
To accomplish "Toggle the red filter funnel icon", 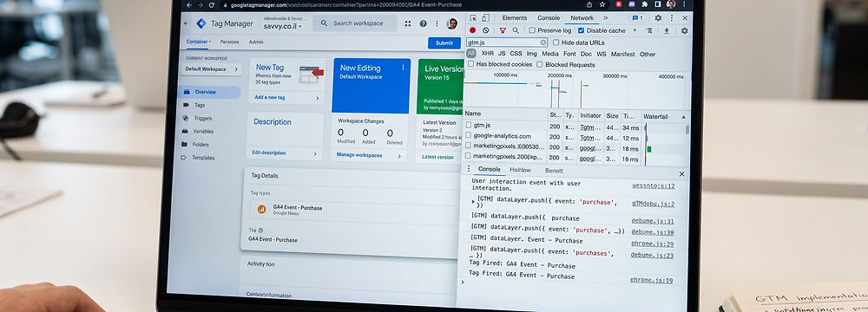I will (503, 30).
